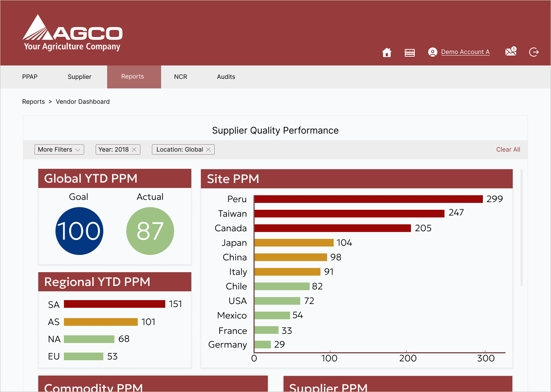Click the Vendor Dashboard breadcrumb
Screen dimensions: 551x392
(x=83, y=102)
